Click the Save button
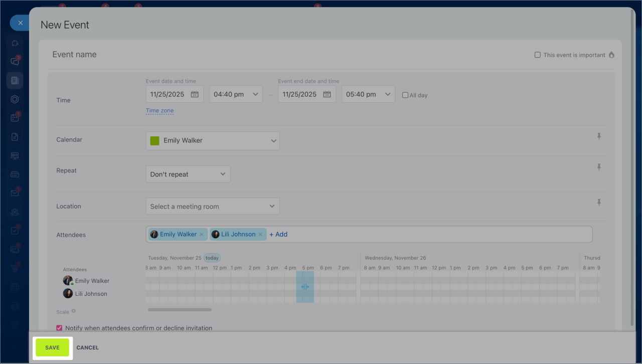 pyautogui.click(x=52, y=347)
